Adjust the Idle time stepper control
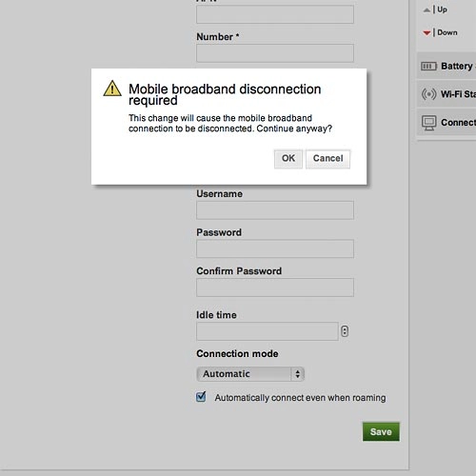 [x=345, y=331]
